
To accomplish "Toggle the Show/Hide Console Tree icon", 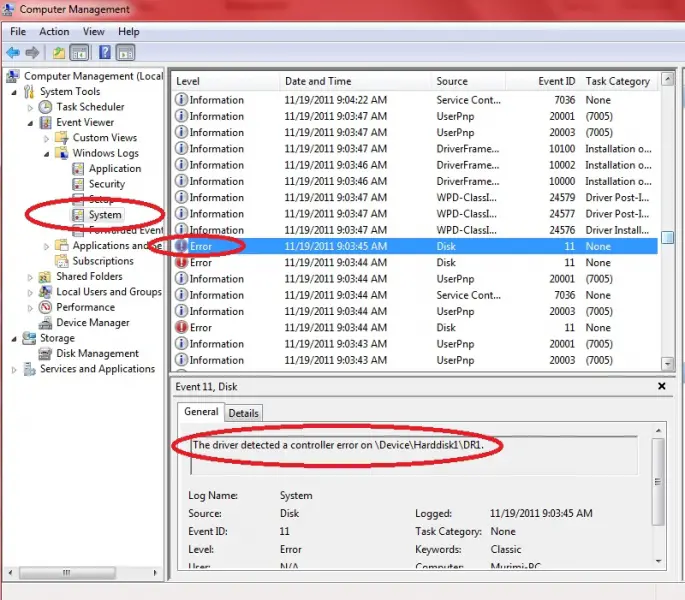I will [80, 53].
